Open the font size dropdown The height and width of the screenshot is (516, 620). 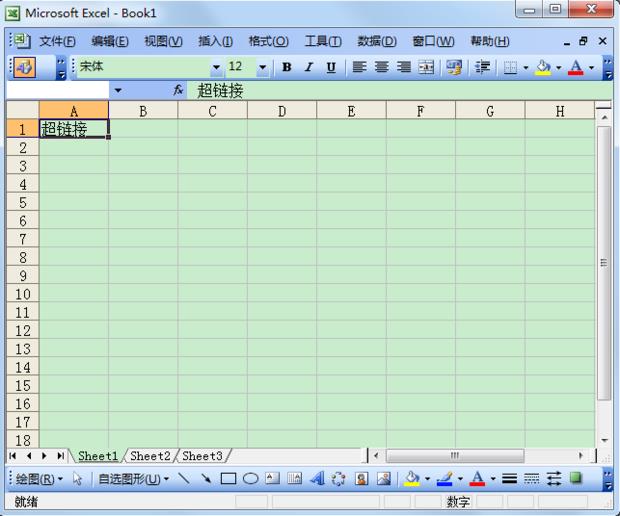point(263,67)
